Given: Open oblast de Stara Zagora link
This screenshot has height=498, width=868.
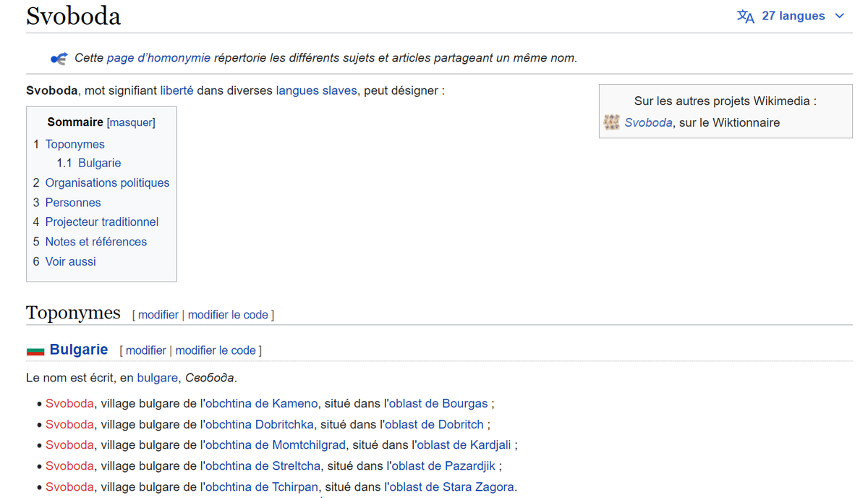Looking at the screenshot, I should point(451,486).
